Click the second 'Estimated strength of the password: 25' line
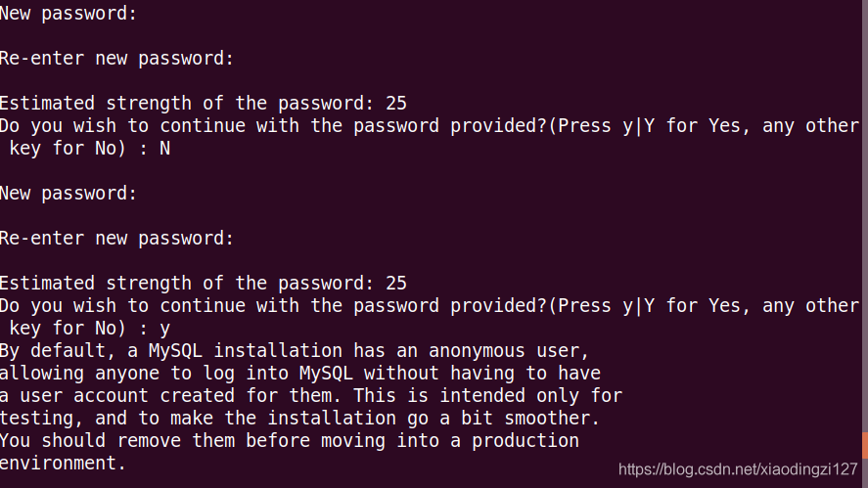This screenshot has width=868, height=488. [x=204, y=284]
